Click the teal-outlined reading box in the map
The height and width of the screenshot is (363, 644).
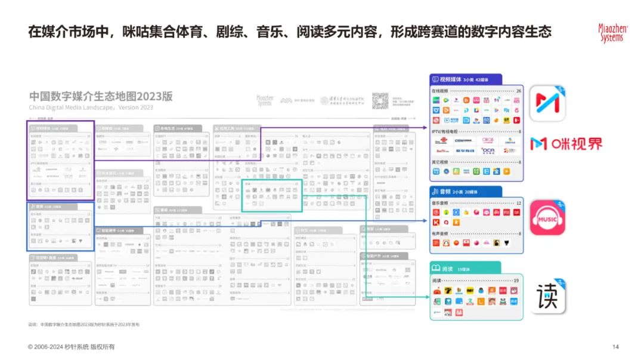pos(272,194)
